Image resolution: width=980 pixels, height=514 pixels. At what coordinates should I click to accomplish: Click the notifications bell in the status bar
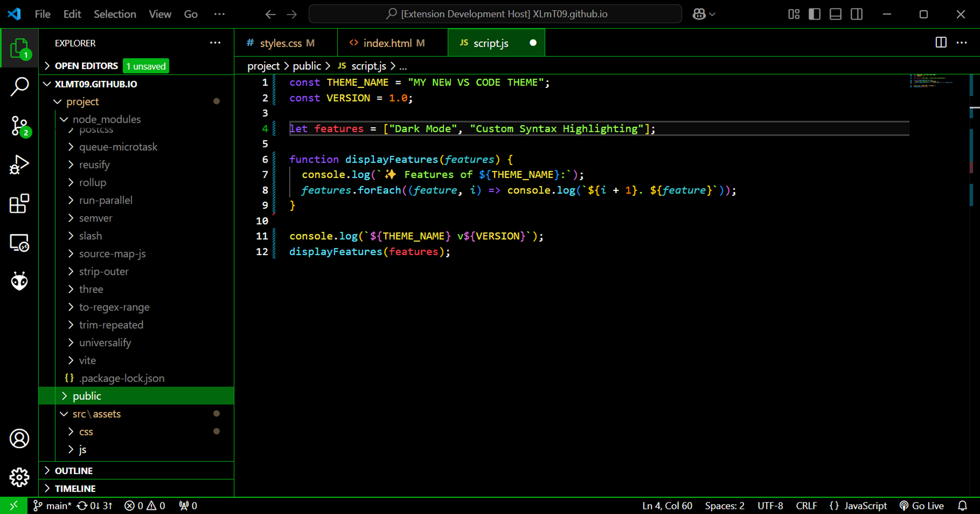[x=963, y=505]
